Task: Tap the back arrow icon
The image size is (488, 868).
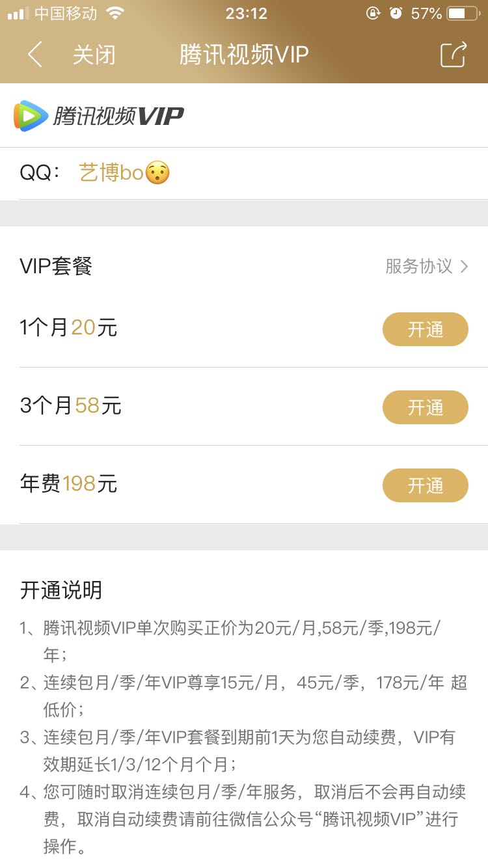Action: pyautogui.click(x=35, y=55)
